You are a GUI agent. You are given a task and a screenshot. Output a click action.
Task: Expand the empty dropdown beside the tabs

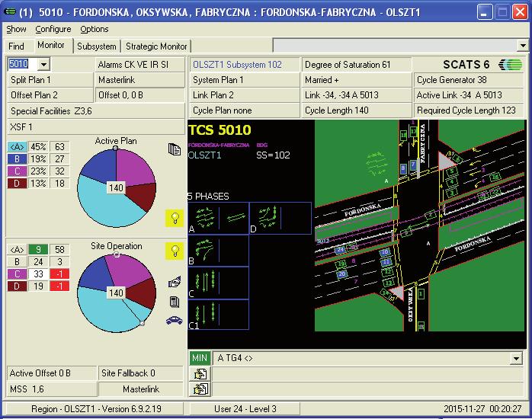click(523, 45)
